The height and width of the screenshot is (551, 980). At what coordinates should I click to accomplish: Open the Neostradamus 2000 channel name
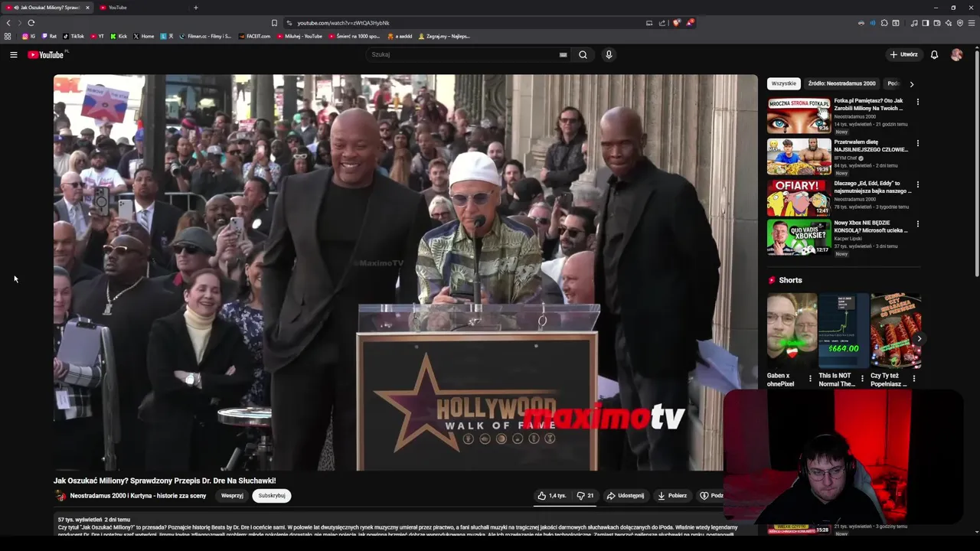138,496
